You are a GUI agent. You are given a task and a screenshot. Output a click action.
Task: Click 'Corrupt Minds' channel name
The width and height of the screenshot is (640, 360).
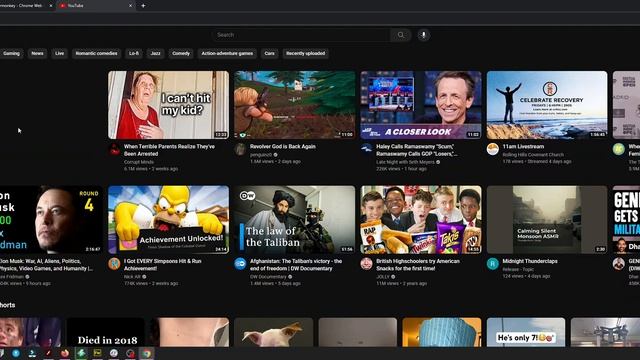click(139, 162)
